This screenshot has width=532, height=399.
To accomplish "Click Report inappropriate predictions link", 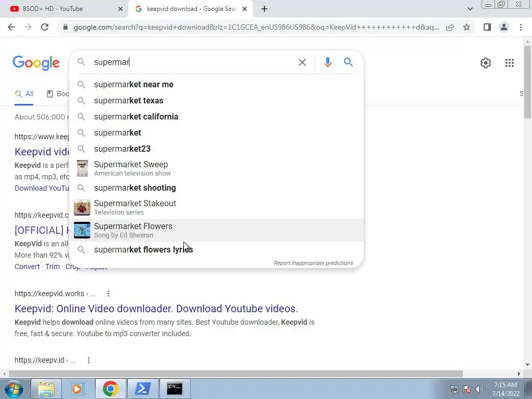I will click(x=313, y=263).
